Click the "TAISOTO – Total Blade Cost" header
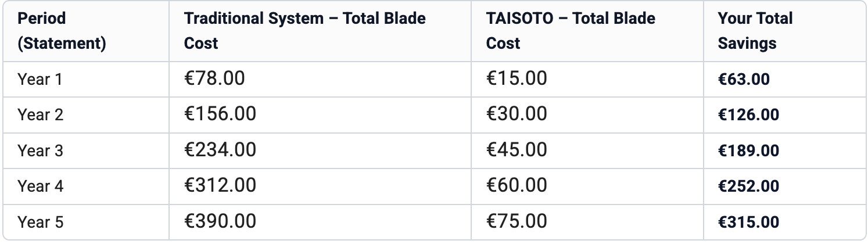Viewport: 868px width, 244px height. click(x=570, y=31)
